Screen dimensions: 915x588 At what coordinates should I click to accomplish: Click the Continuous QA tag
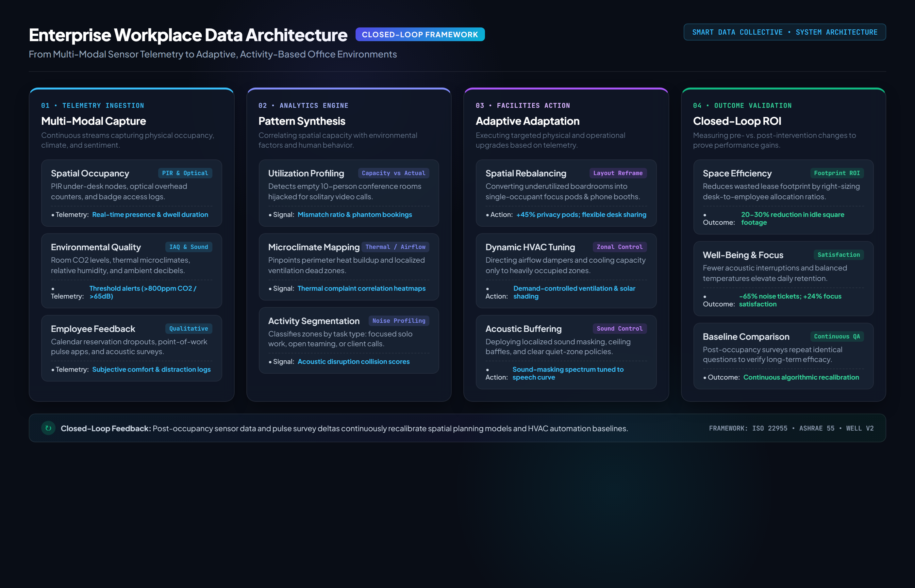(837, 336)
